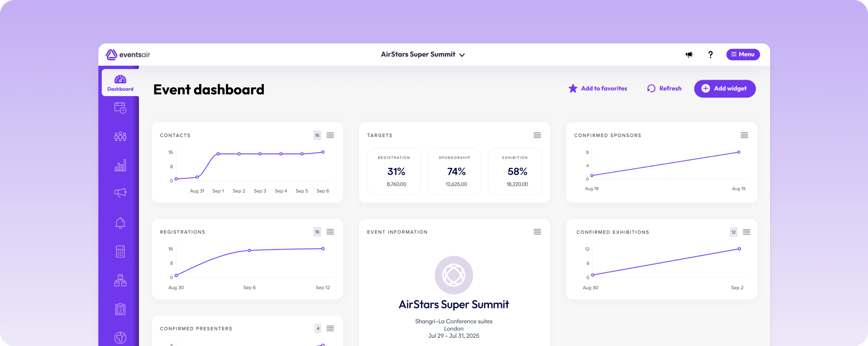Viewport: 868px width, 346px height.
Task: Open help via the question mark icon
Action: click(x=710, y=55)
